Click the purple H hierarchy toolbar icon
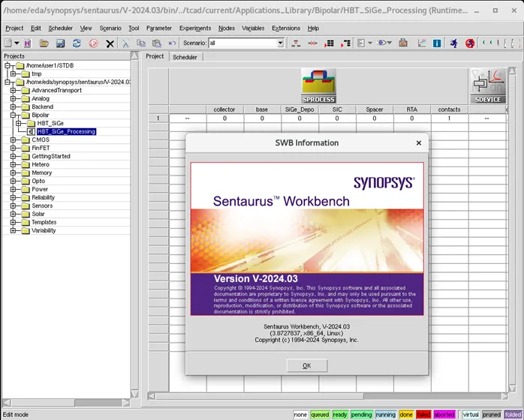The image size is (524, 420). coord(28,43)
